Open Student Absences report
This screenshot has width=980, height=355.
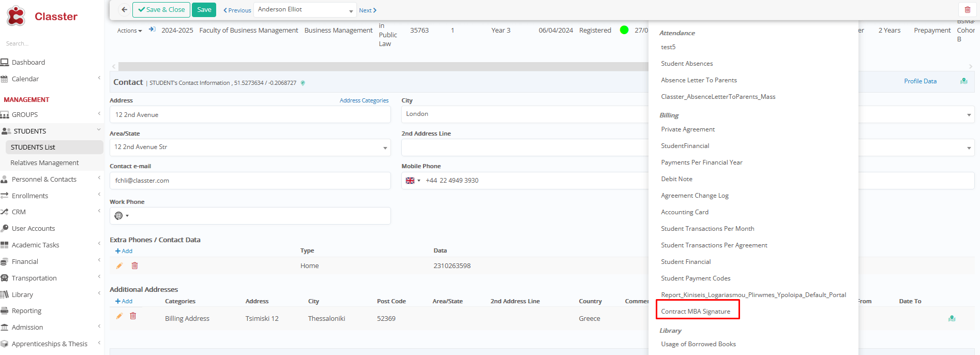coord(687,64)
